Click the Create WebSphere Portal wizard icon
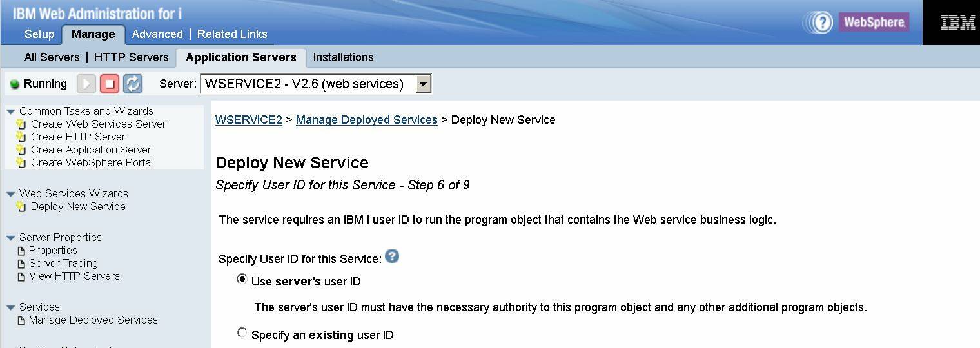The image size is (980, 348). pos(21,163)
